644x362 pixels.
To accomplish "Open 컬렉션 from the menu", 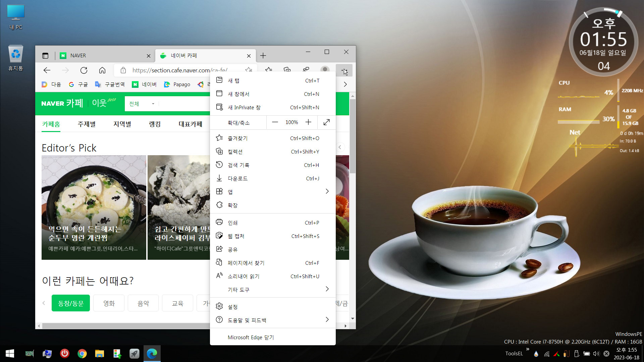I will click(273, 152).
